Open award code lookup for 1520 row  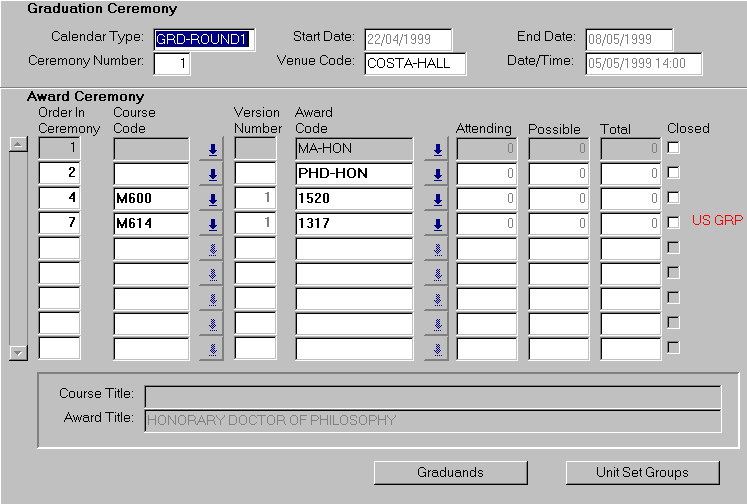pos(436,199)
